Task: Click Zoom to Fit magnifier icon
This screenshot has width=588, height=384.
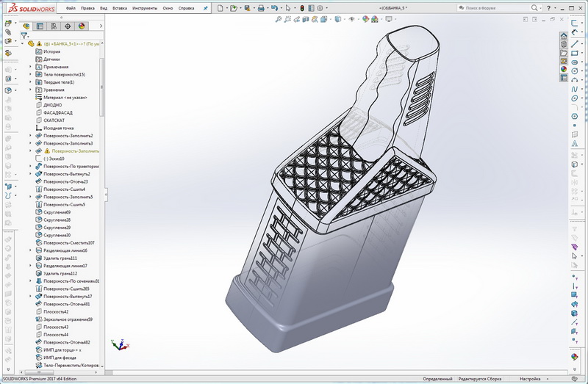Action: click(x=279, y=19)
